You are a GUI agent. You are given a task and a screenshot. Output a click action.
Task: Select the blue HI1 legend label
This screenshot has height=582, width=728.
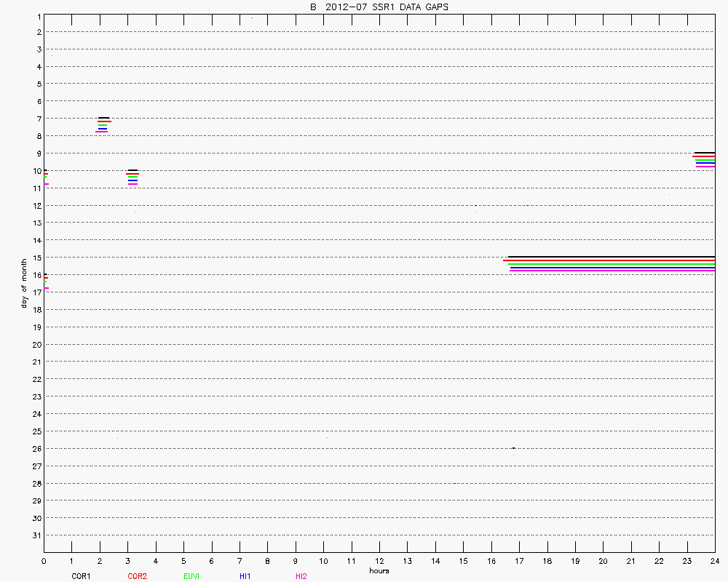[x=245, y=576]
